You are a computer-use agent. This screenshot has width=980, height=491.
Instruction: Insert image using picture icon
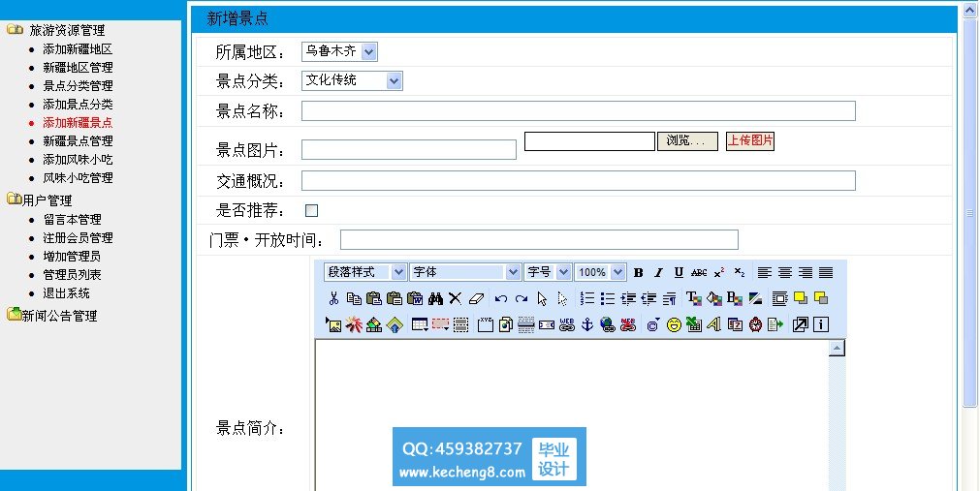333,324
